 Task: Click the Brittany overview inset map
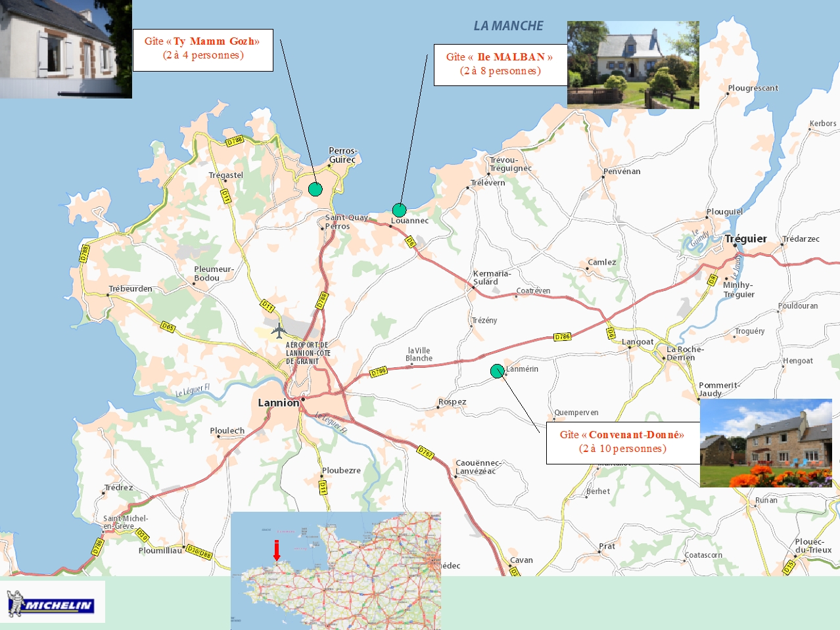click(x=335, y=570)
